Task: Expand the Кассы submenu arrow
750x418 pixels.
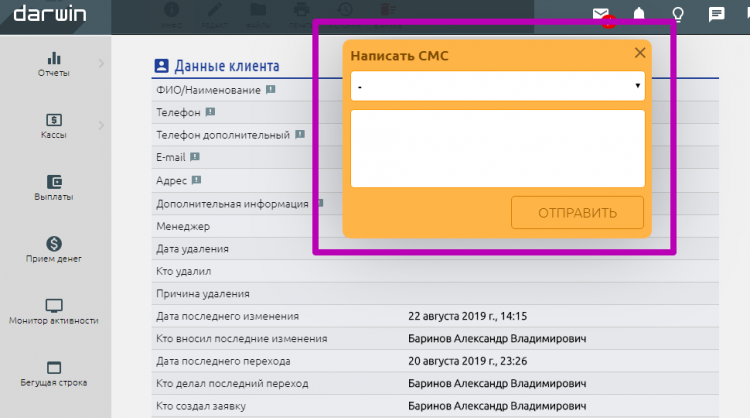Action: [x=101, y=125]
